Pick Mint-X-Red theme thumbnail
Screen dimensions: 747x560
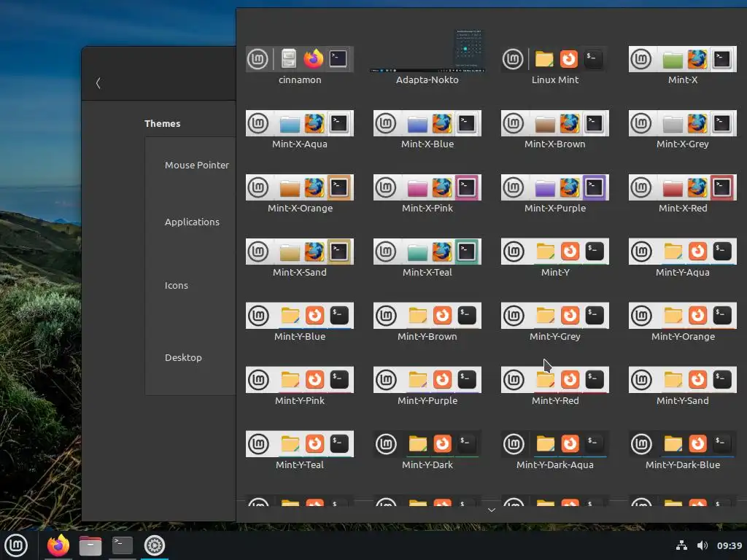[x=683, y=187]
